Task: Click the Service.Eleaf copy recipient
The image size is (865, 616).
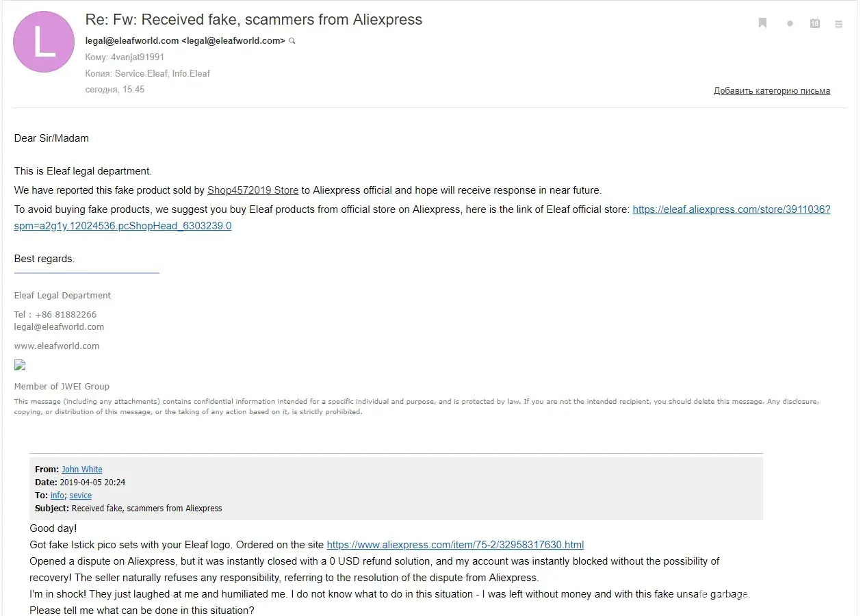Action: tap(141, 73)
